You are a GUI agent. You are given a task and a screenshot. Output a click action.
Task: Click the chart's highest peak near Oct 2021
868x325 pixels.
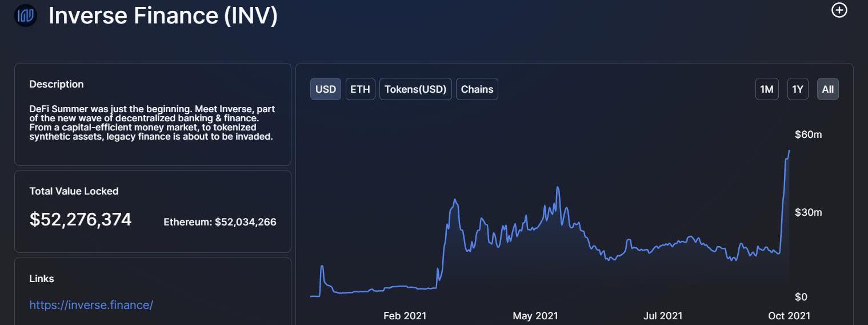point(789,150)
